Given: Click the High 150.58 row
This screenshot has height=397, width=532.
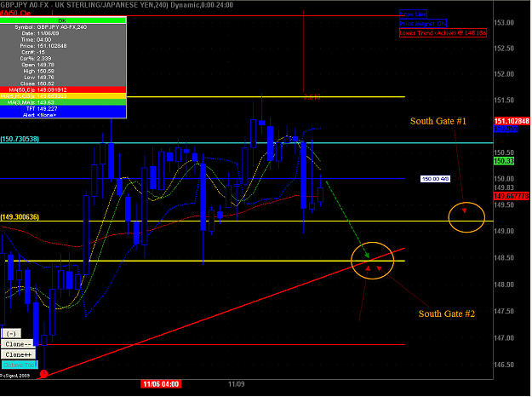Looking at the screenshot, I should 63,71.
